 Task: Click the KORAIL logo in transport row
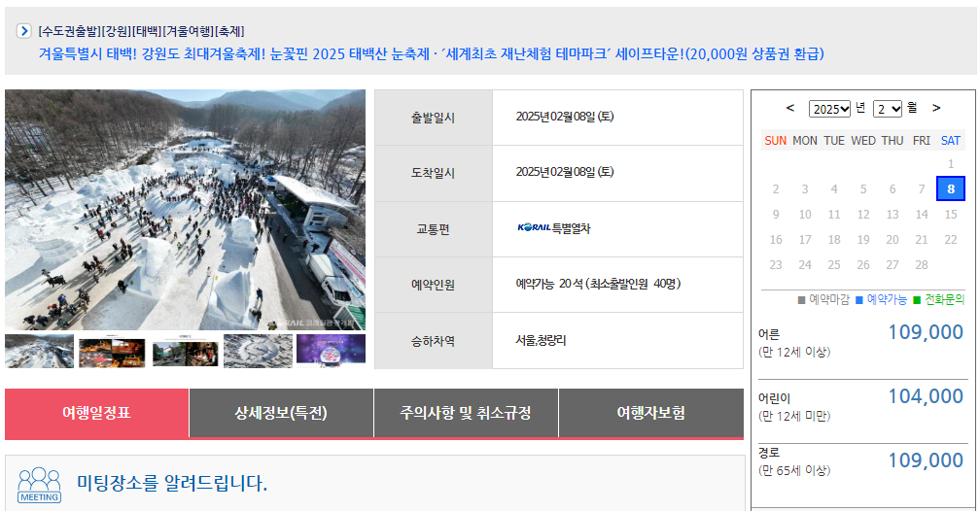(x=534, y=227)
